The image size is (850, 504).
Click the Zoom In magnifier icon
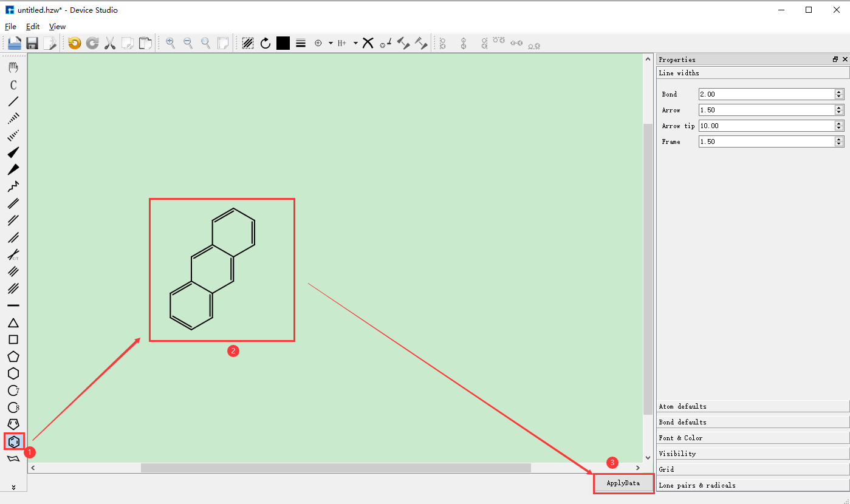170,43
